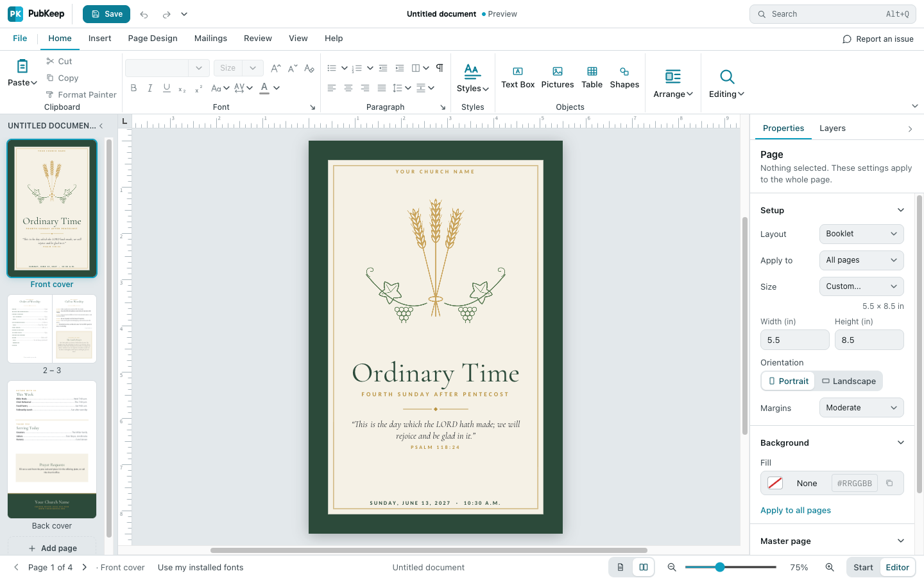The width and height of the screenshot is (924, 578).
Task: Switch to single page view
Action: pyautogui.click(x=620, y=567)
